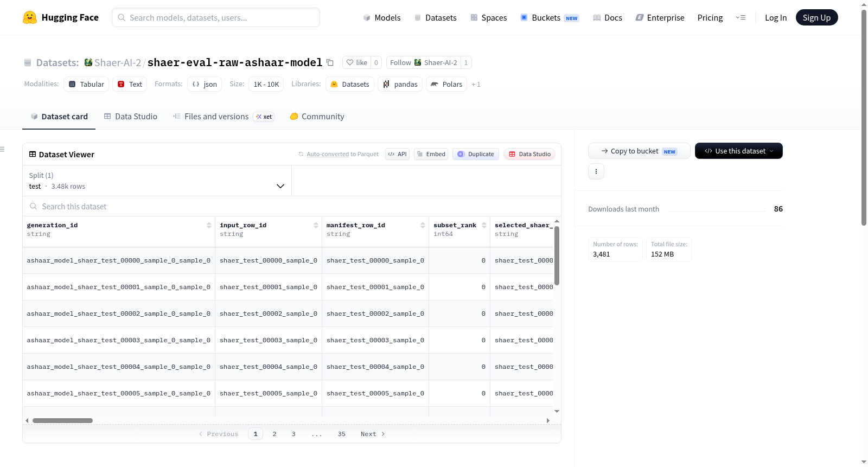Click the Shaer-AI-2 organization avatar
Screen dimensions: 868x467
pyautogui.click(x=88, y=62)
